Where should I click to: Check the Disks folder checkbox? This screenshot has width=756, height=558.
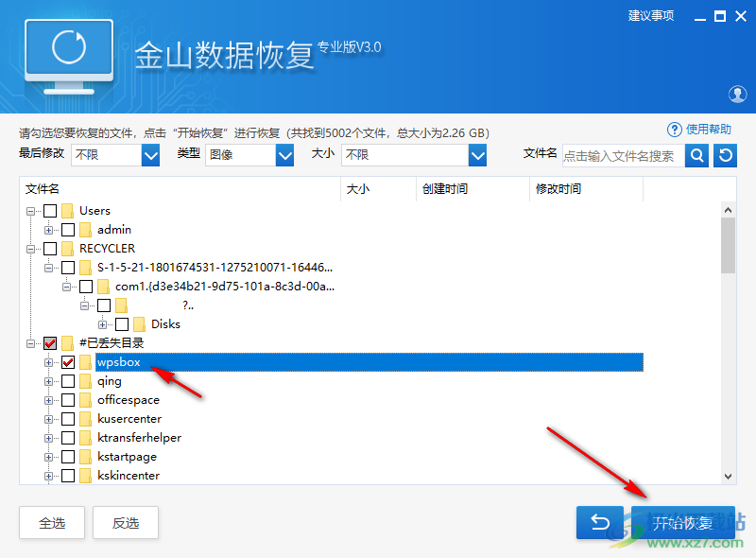coord(122,324)
